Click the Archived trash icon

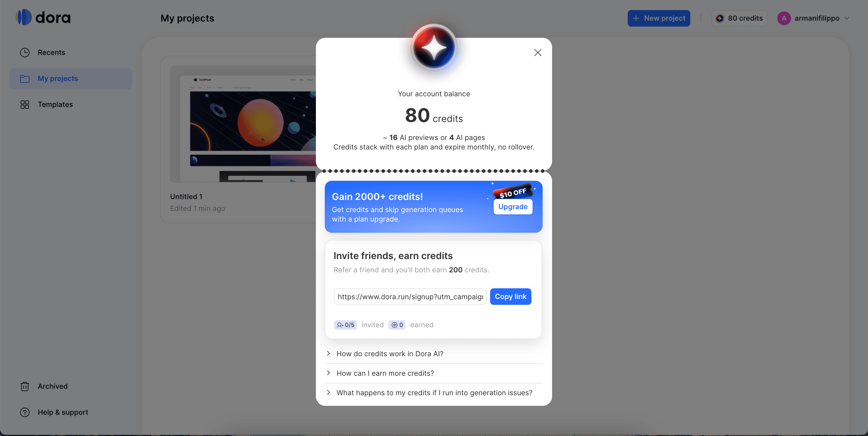(25, 386)
